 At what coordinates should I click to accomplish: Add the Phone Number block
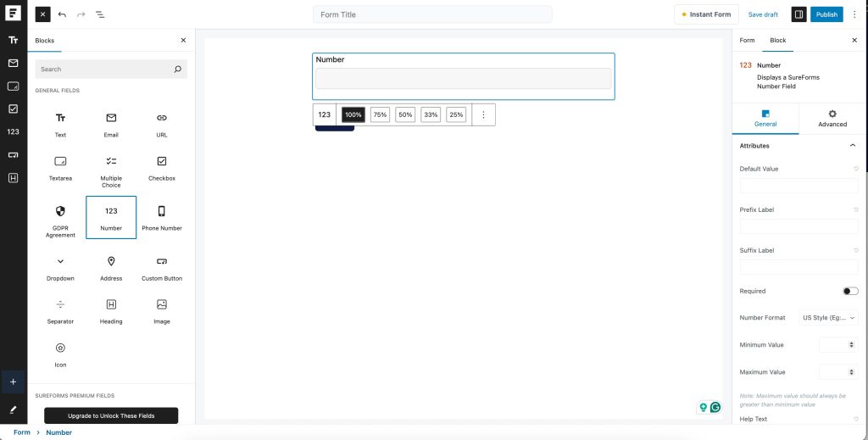point(162,217)
